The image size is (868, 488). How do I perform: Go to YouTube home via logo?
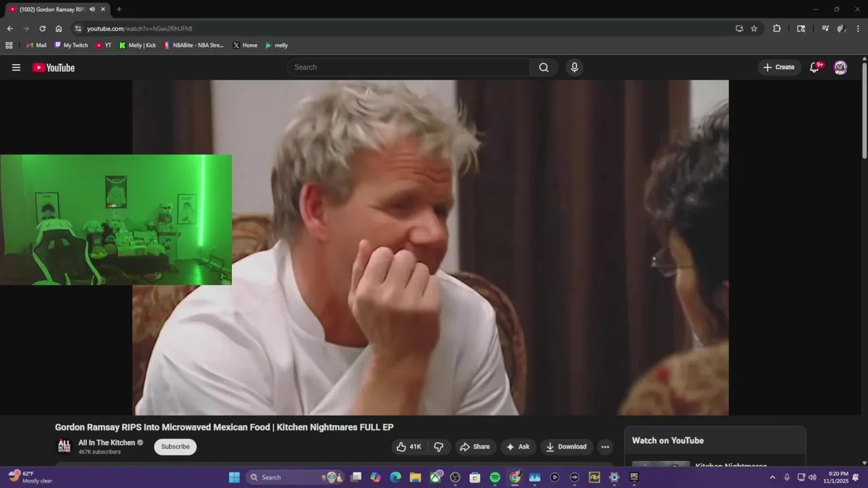54,67
